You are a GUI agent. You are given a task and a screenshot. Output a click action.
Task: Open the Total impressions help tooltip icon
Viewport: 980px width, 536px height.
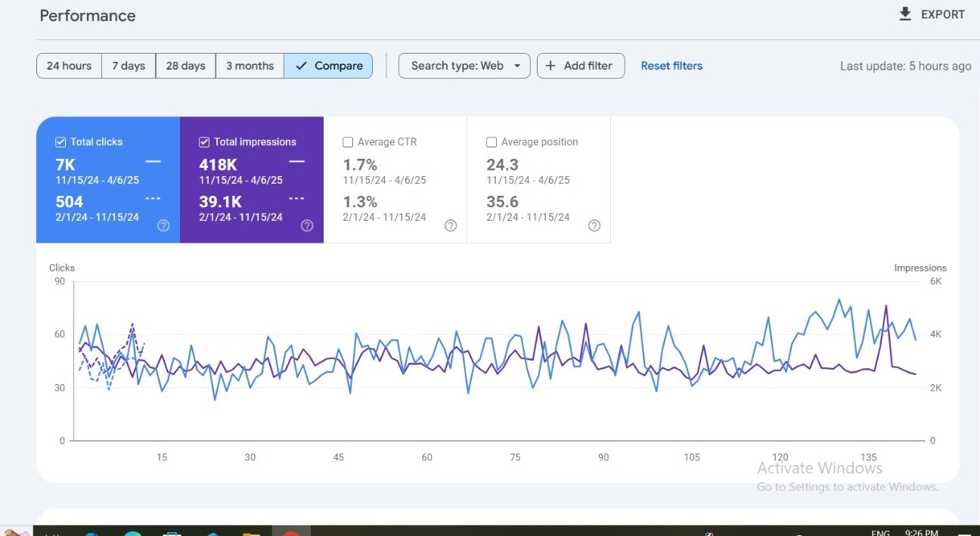pyautogui.click(x=307, y=225)
